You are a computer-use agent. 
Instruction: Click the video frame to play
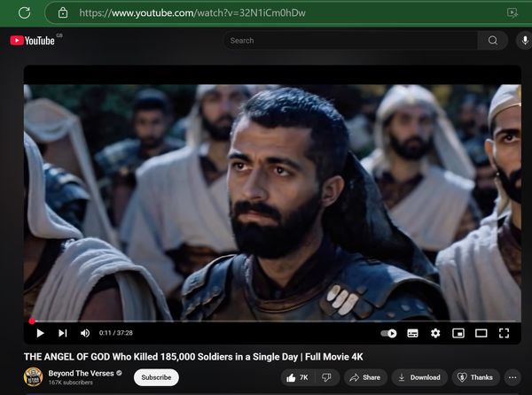272,202
